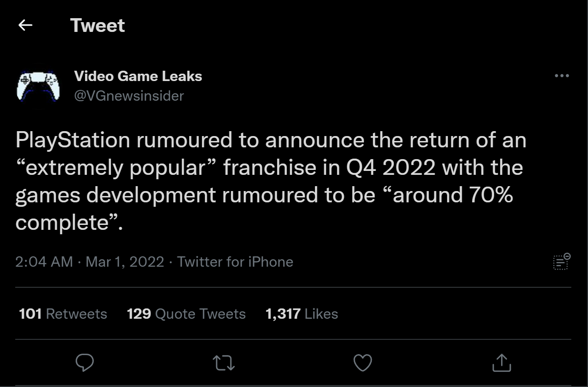
Task: Share the tweet via the upload icon
Action: 502,363
